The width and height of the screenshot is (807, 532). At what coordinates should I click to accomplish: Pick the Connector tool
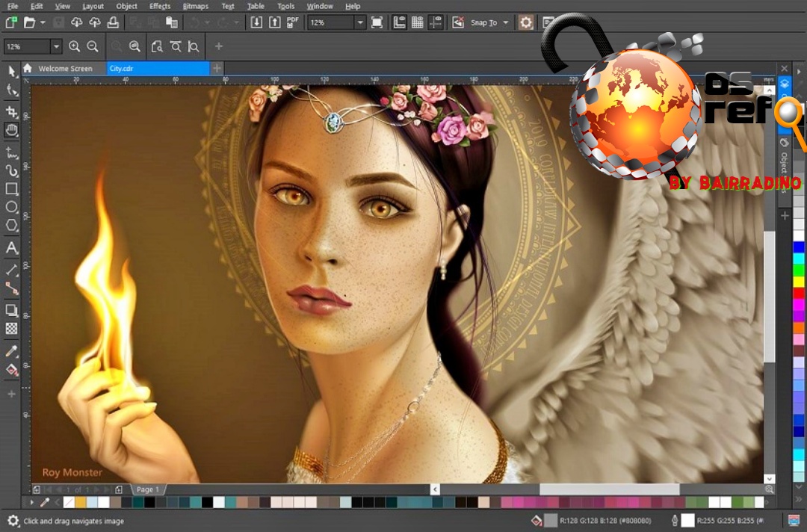11,288
